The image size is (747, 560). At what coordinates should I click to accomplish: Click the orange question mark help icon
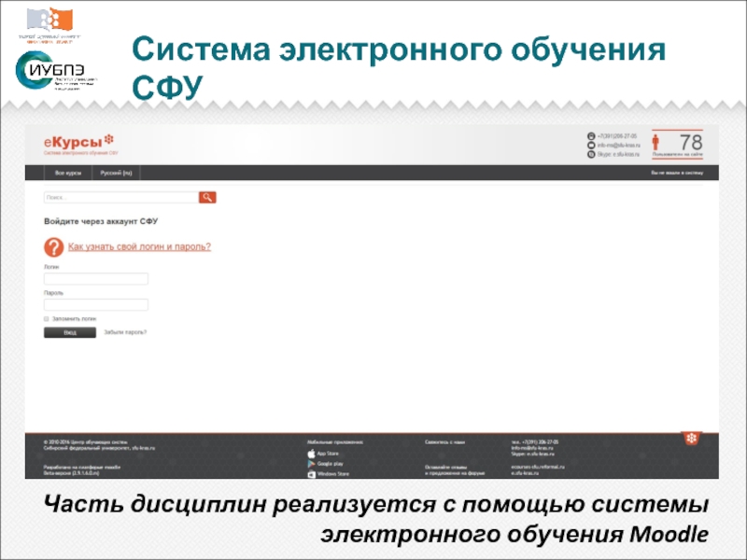click(x=54, y=247)
